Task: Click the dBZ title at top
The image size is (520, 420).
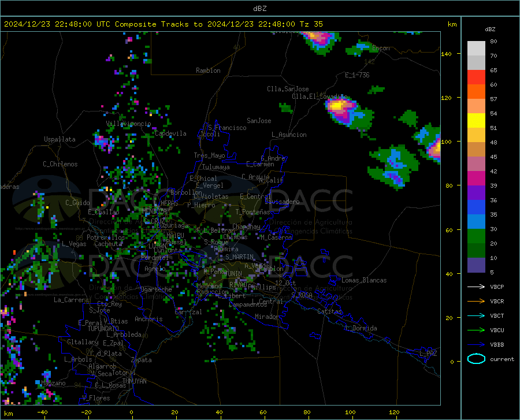Action: pos(259,9)
